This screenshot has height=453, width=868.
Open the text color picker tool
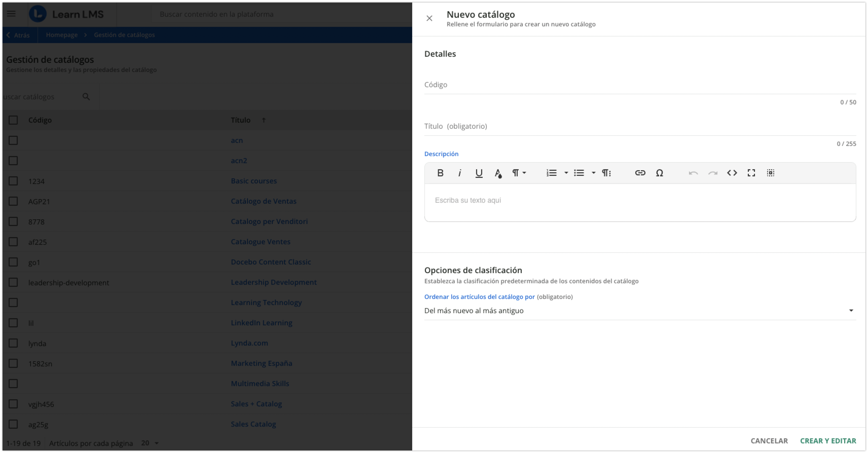(498, 173)
